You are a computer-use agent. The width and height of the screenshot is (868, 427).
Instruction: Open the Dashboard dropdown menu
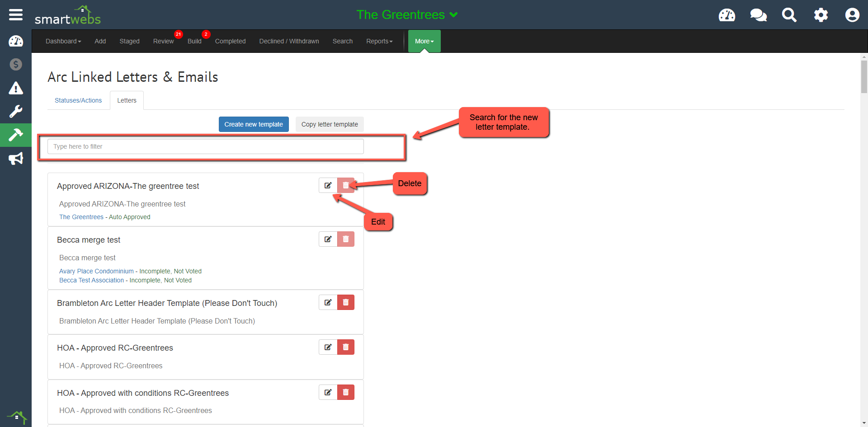pos(63,41)
